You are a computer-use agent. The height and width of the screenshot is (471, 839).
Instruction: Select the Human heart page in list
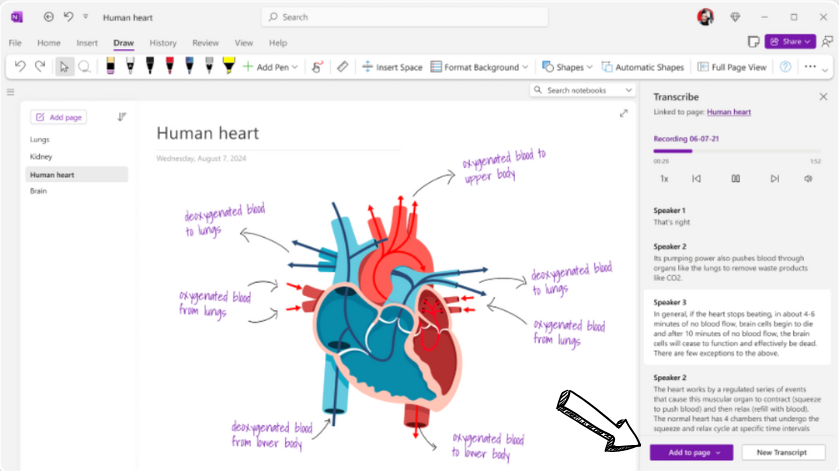pos(77,174)
